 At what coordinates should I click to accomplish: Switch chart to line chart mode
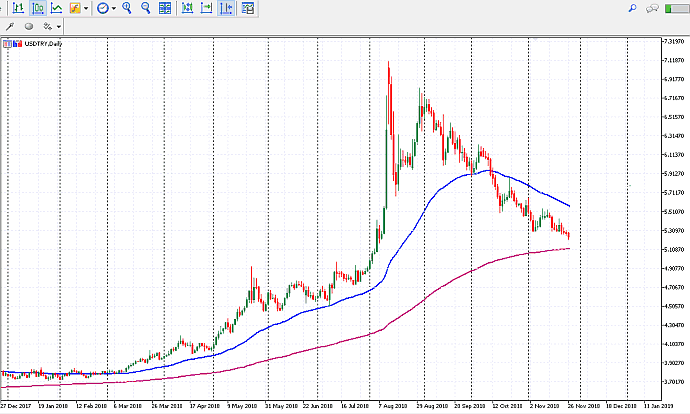tap(56, 8)
